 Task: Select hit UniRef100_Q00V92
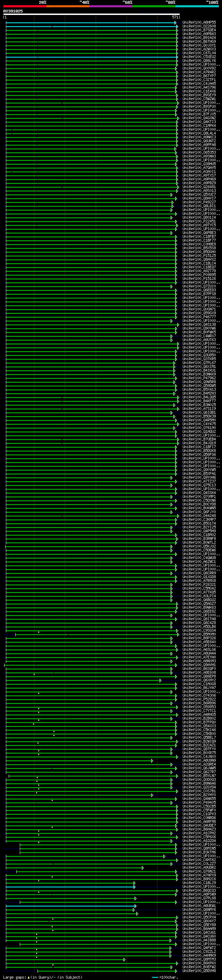tap(199, 68)
